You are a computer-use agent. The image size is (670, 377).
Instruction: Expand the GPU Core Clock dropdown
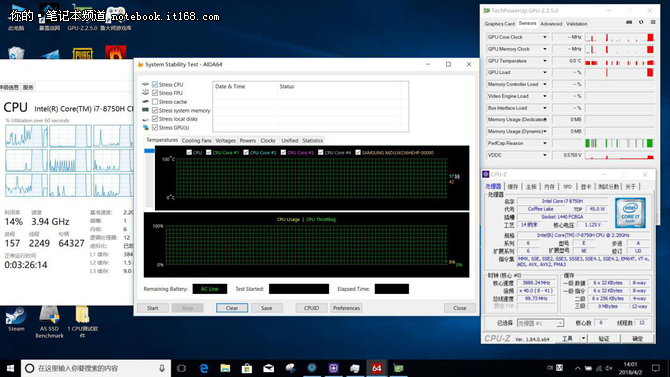[x=545, y=37]
